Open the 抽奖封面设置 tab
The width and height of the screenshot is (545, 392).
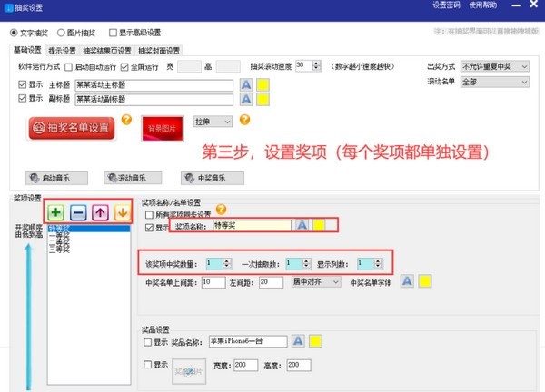tap(159, 51)
